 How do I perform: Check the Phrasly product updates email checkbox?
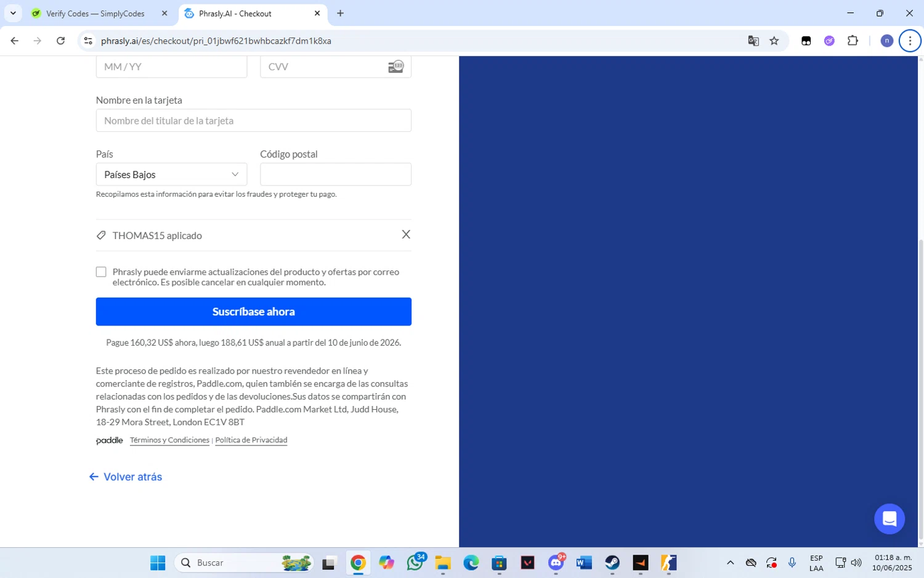tap(101, 272)
